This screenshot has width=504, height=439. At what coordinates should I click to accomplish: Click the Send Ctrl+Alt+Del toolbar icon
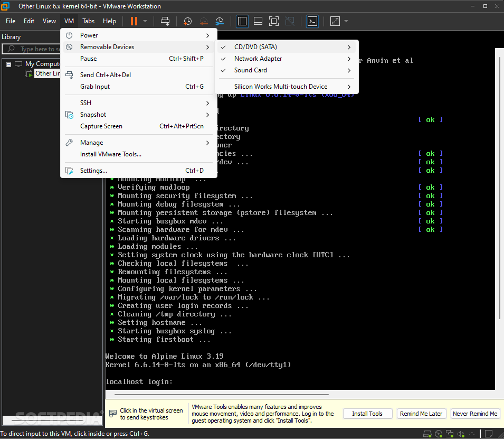coord(165,21)
